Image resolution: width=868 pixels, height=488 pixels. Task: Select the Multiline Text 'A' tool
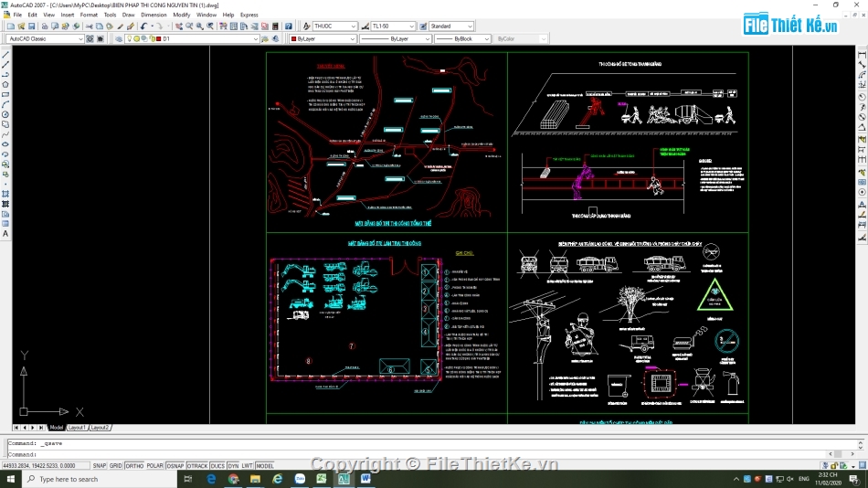tap(5, 234)
